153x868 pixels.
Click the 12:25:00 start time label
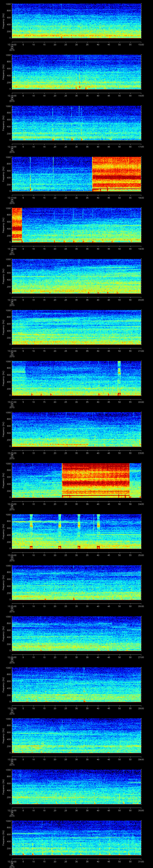[12, 606]
